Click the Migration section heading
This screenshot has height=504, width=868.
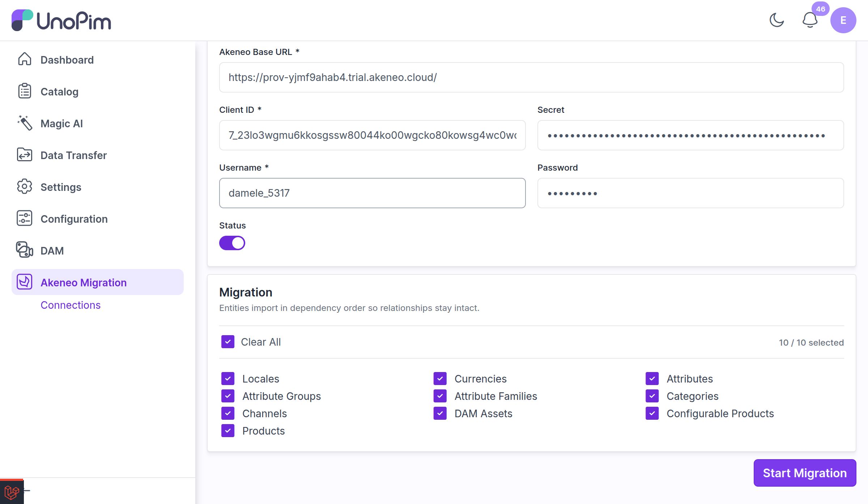(x=246, y=292)
